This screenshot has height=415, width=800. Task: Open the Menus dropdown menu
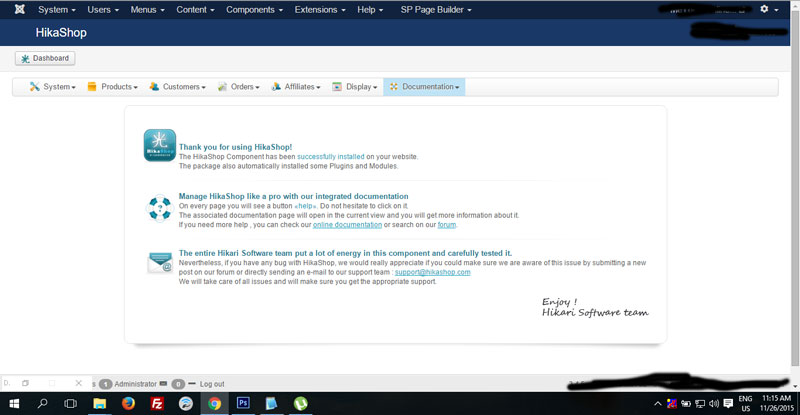[x=147, y=10]
